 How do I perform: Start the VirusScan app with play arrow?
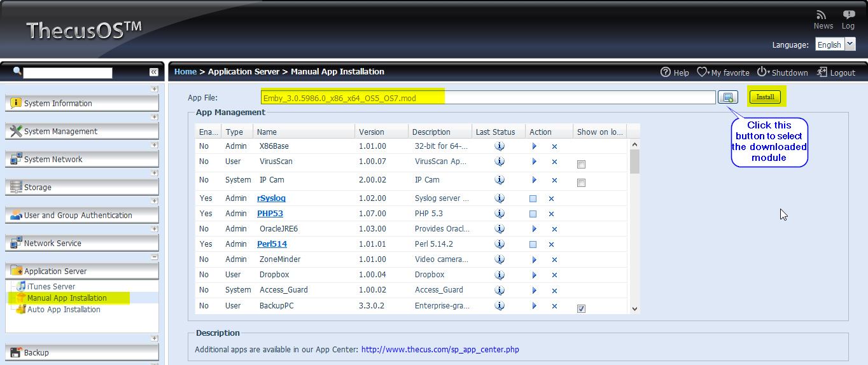coord(534,162)
